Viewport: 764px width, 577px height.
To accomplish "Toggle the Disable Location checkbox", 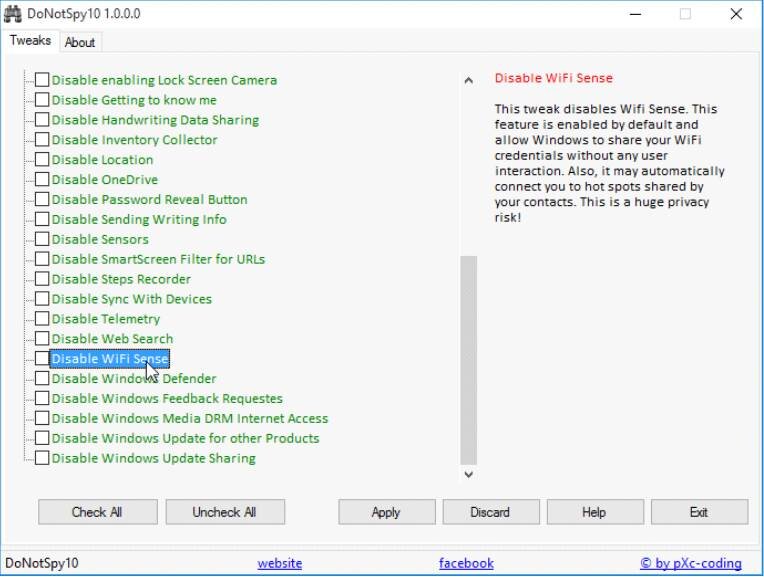I will click(x=42, y=160).
